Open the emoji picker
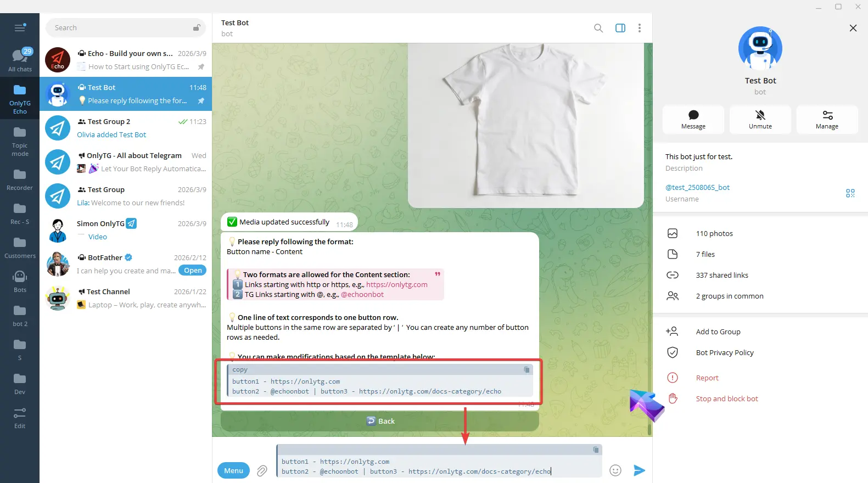The height and width of the screenshot is (483, 868). pos(615,470)
